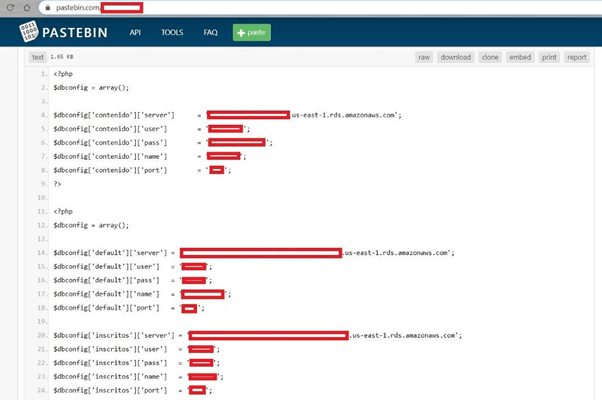
Task: Open the FAQ page link
Action: click(x=210, y=32)
